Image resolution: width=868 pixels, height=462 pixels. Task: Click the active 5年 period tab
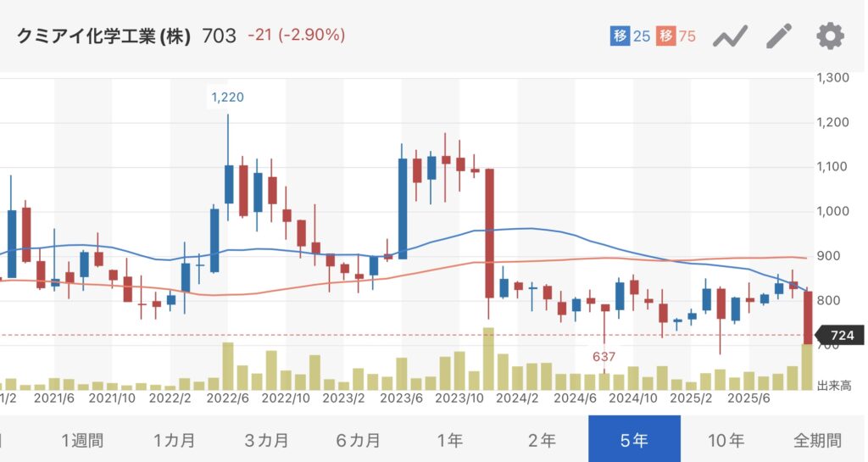(x=634, y=440)
